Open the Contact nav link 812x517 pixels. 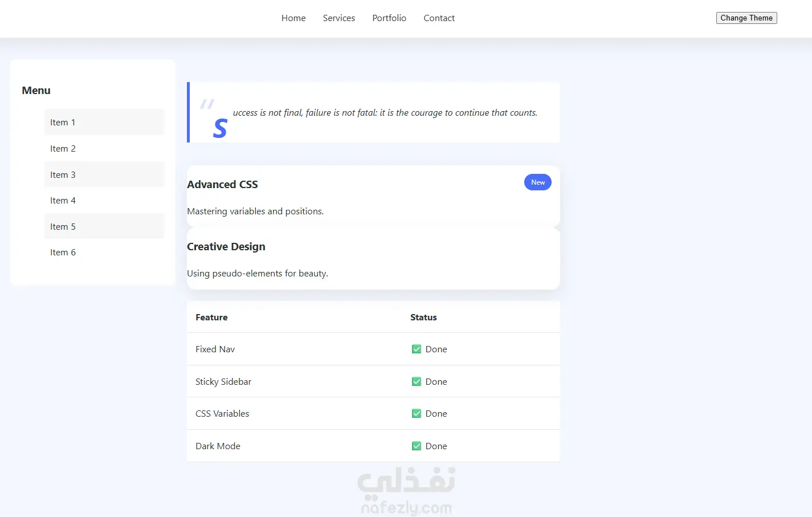pyautogui.click(x=439, y=18)
